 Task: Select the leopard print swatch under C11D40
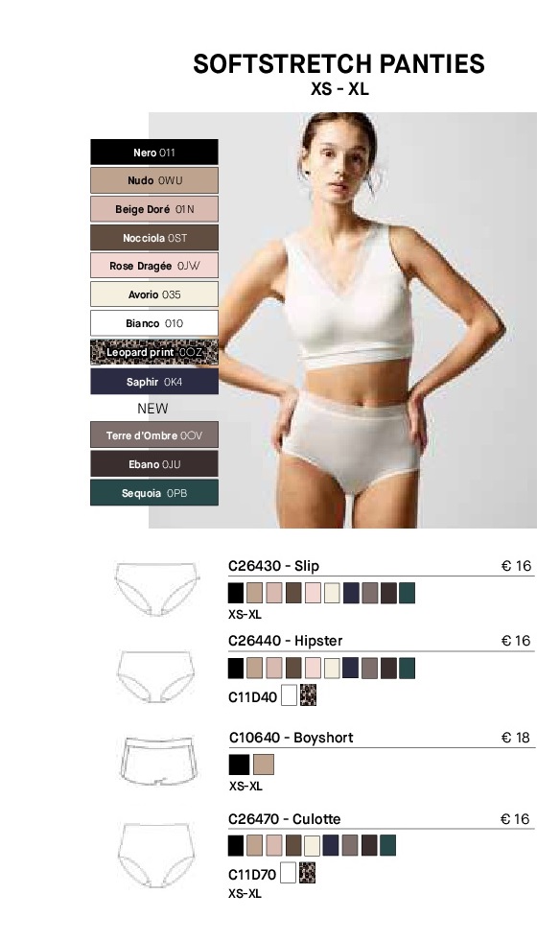tap(308, 695)
